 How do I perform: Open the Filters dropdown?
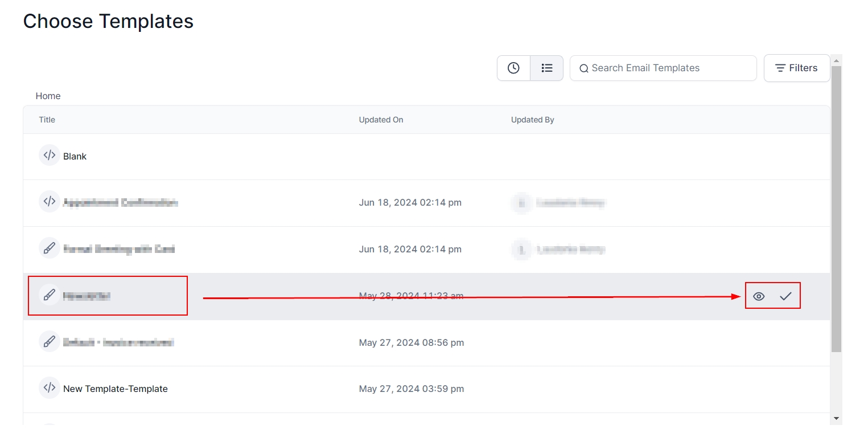pos(796,68)
